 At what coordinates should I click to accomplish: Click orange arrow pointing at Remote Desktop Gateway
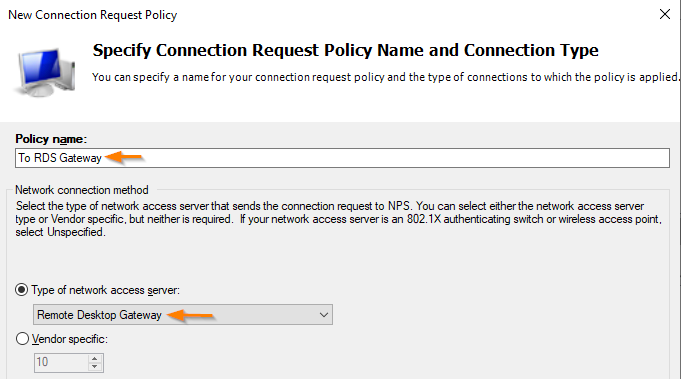click(x=190, y=315)
